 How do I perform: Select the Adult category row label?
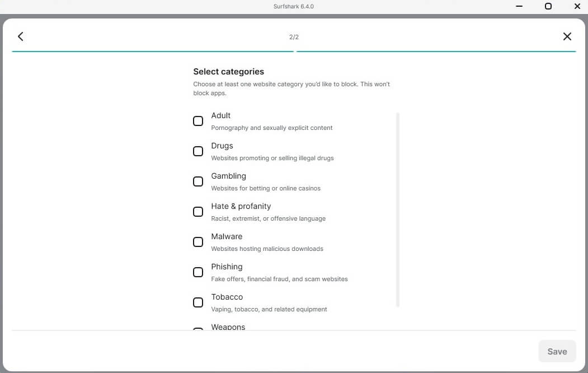pyautogui.click(x=220, y=115)
